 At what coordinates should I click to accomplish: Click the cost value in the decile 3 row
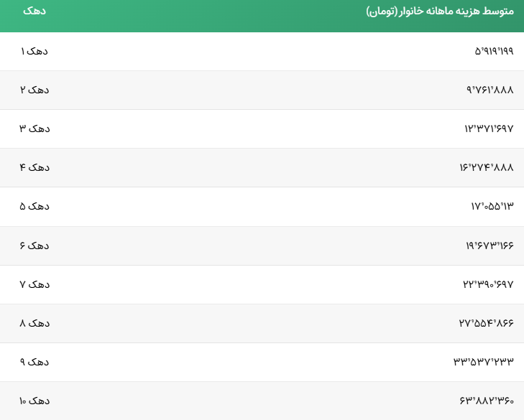tap(489, 129)
